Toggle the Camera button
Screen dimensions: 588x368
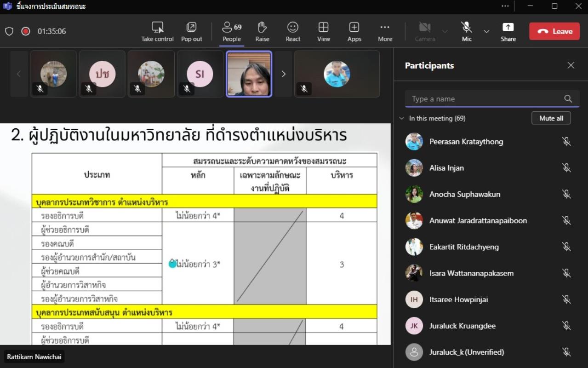[x=425, y=27]
